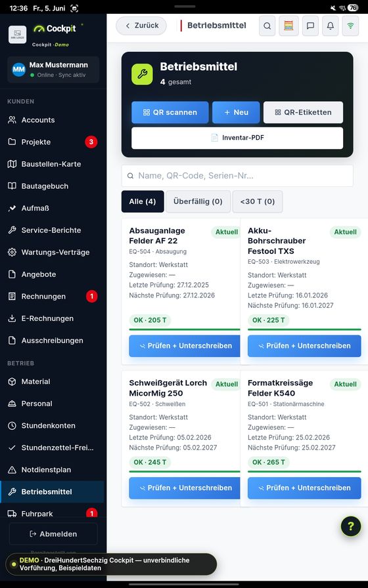Open Service-Berichte sidebar item

click(x=52, y=230)
